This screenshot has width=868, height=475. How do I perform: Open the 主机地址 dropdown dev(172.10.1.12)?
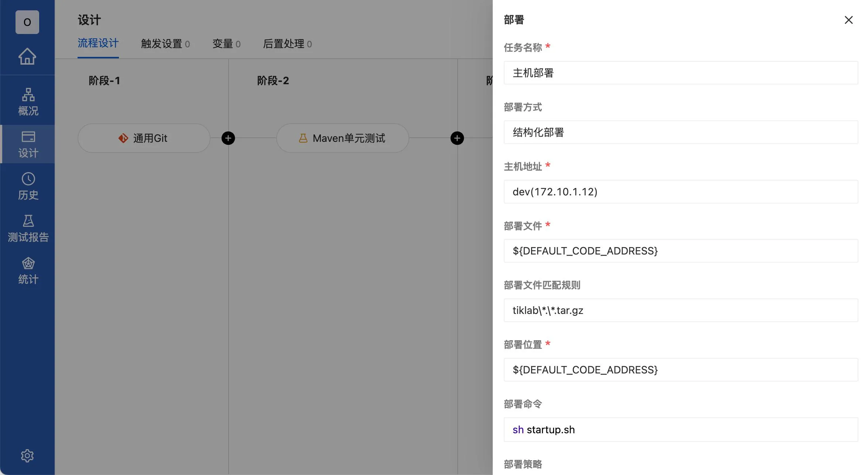tap(681, 192)
